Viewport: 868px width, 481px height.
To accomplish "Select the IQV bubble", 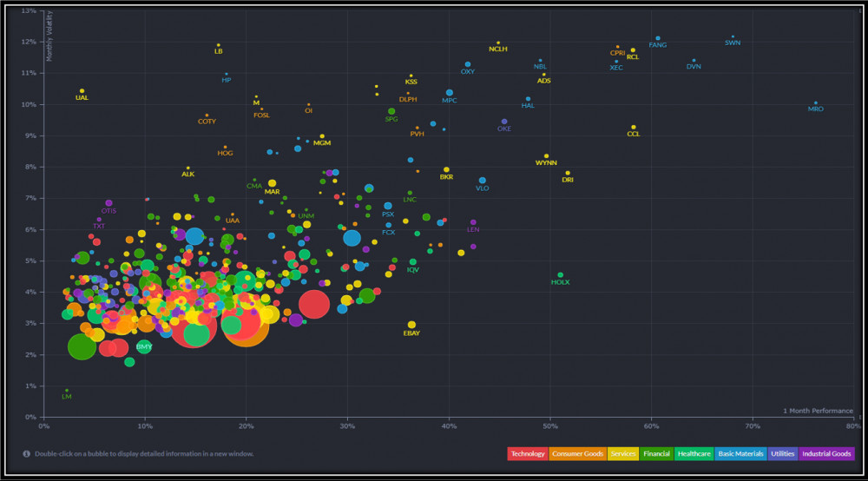I will 413,262.
